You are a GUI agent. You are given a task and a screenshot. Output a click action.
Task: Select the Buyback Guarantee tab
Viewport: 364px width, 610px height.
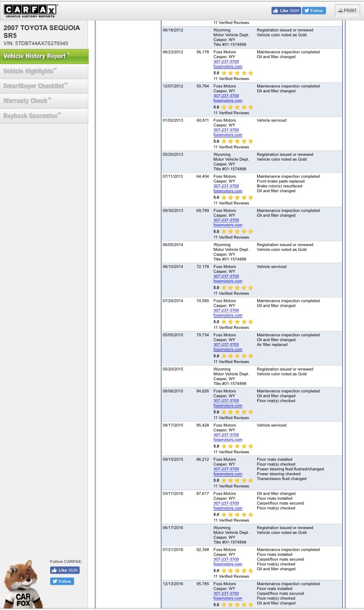[44, 116]
